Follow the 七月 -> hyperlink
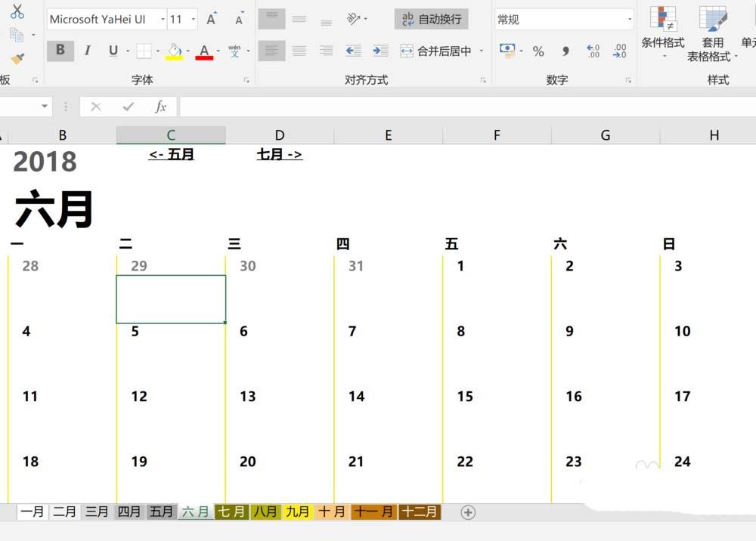 coord(279,154)
